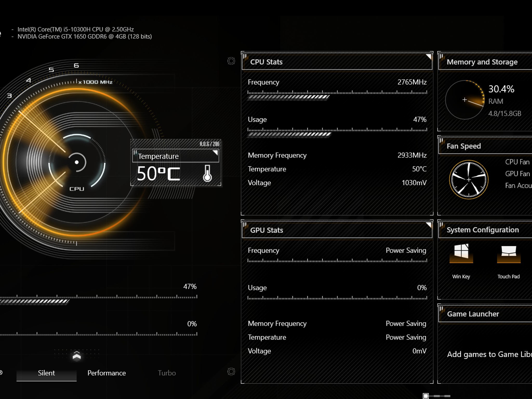Switch to Performance operating mode
Screen dimensions: 532x399
click(x=107, y=373)
